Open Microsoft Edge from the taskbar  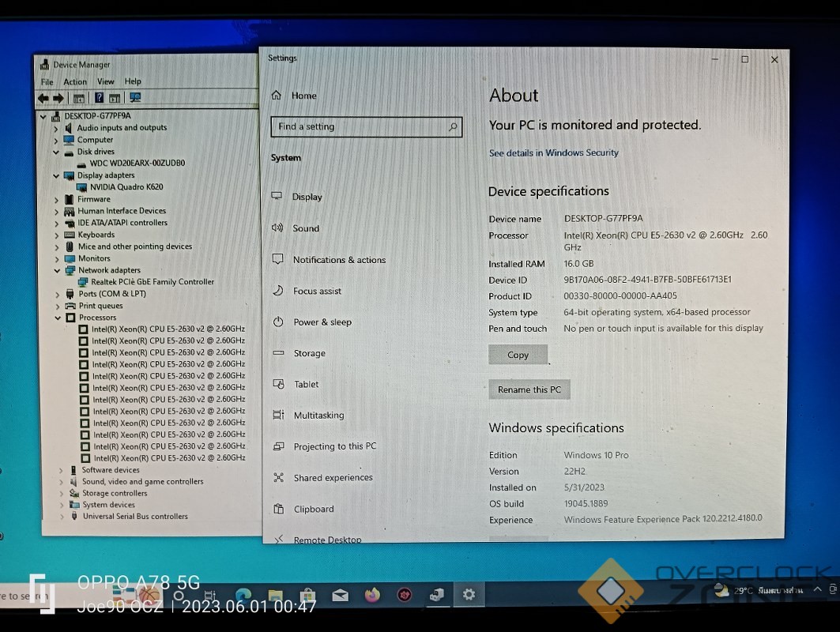point(243,595)
